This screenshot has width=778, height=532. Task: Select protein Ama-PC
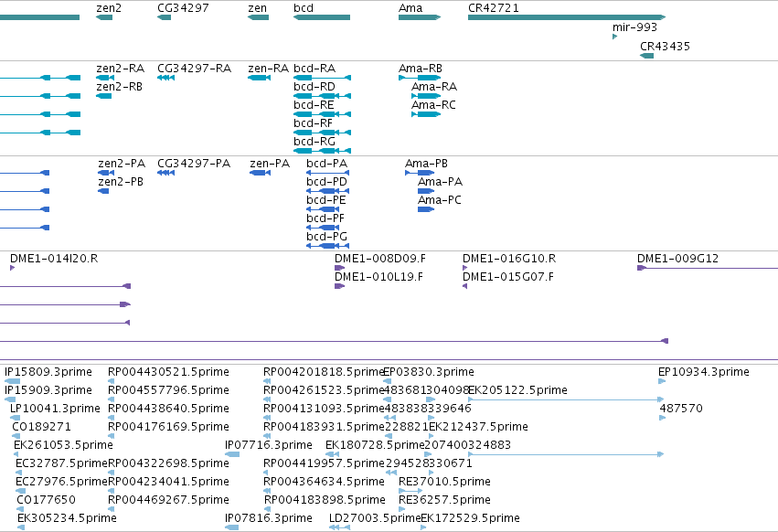426,209
